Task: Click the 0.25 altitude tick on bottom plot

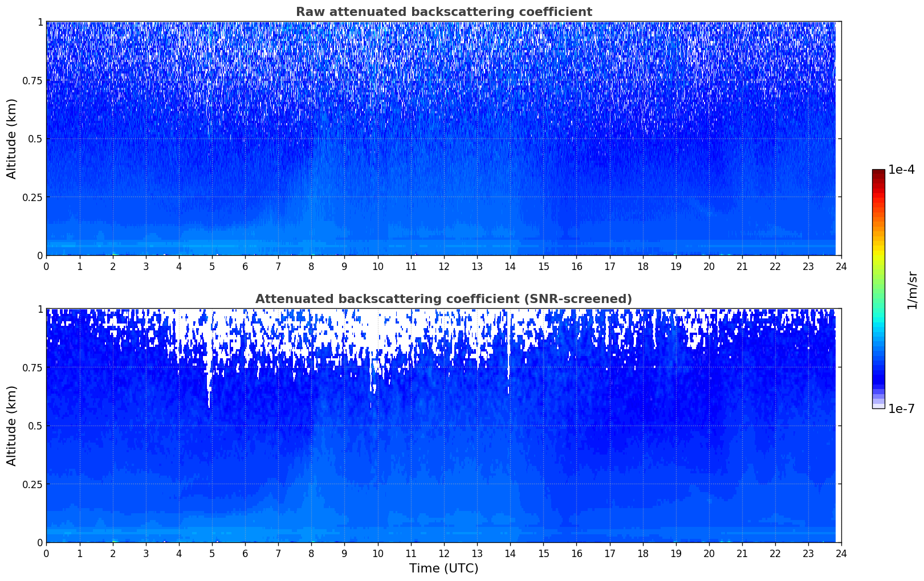Action: pyautogui.click(x=32, y=484)
